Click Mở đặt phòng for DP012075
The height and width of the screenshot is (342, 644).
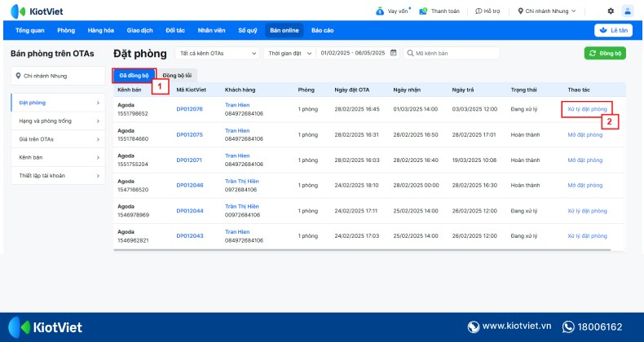point(584,135)
